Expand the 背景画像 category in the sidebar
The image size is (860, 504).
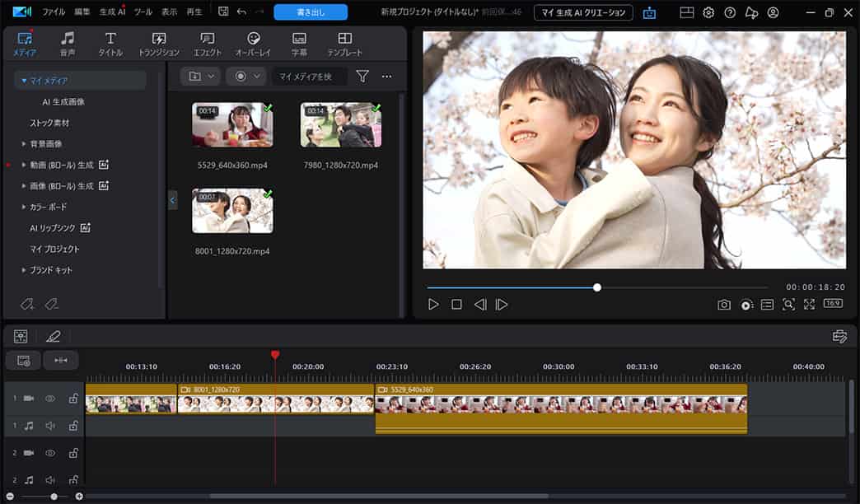pos(23,143)
